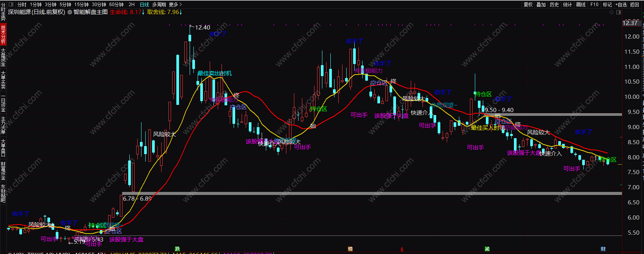The height and width of the screenshot is (254, 644).
Task: Switch to 分时 timeframe
Action: coord(22,5)
